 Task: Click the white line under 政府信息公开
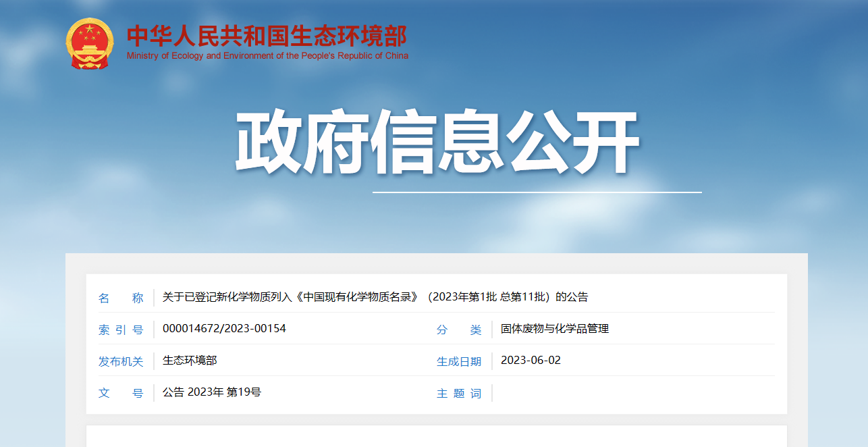pyautogui.click(x=537, y=192)
